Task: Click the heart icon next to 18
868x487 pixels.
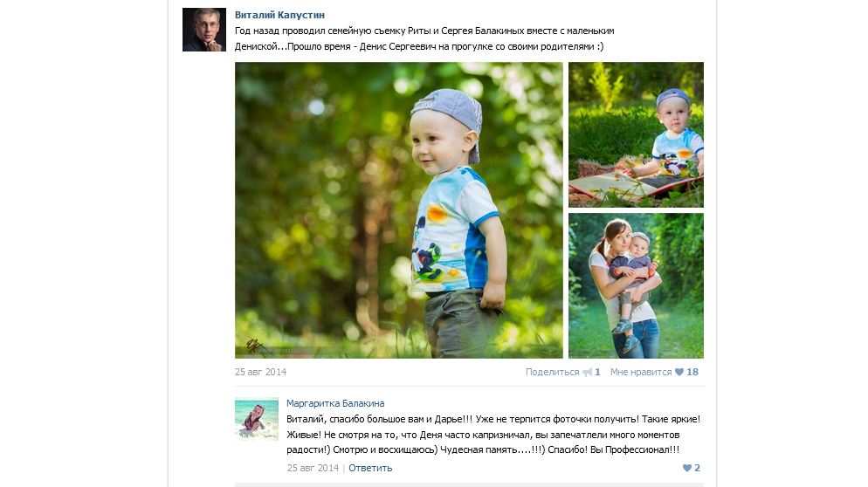Action: point(679,372)
